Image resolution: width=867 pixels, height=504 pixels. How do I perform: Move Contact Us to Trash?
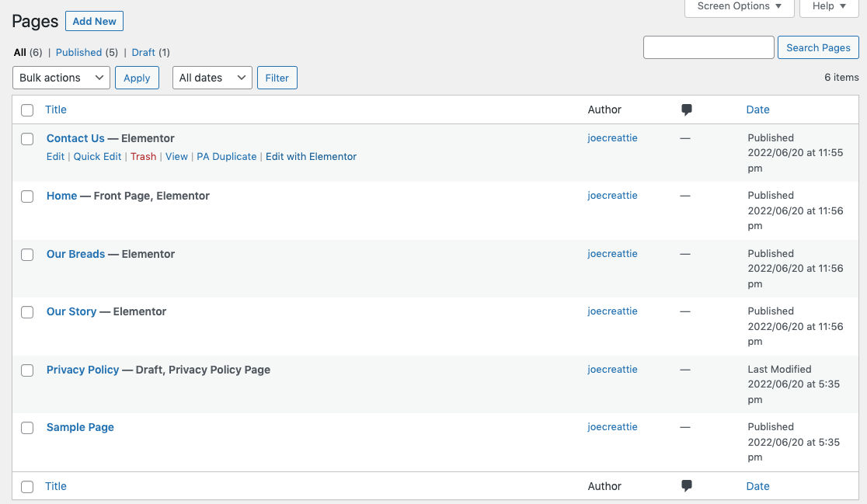point(143,156)
